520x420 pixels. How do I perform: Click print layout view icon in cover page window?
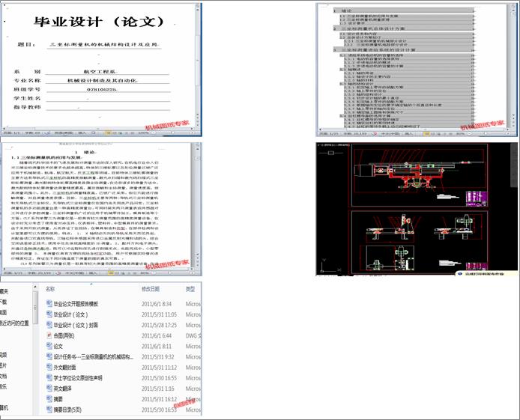coord(107,133)
